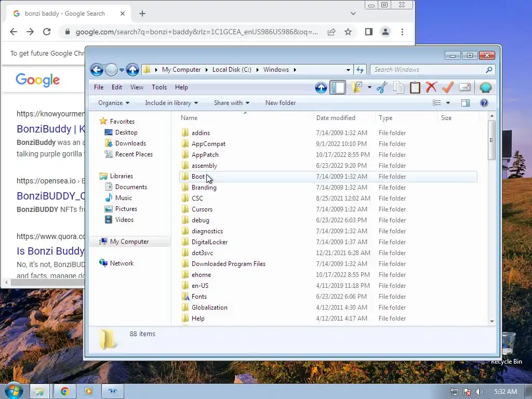
Task: Click the Refresh button beside address bar
Action: [360, 70]
